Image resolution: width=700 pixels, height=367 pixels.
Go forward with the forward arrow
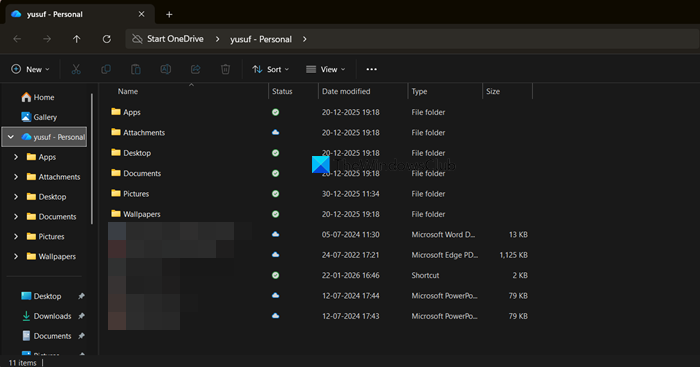47,39
